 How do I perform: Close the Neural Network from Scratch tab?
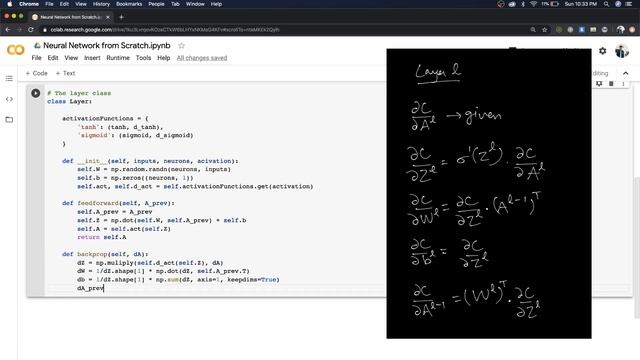(108, 17)
